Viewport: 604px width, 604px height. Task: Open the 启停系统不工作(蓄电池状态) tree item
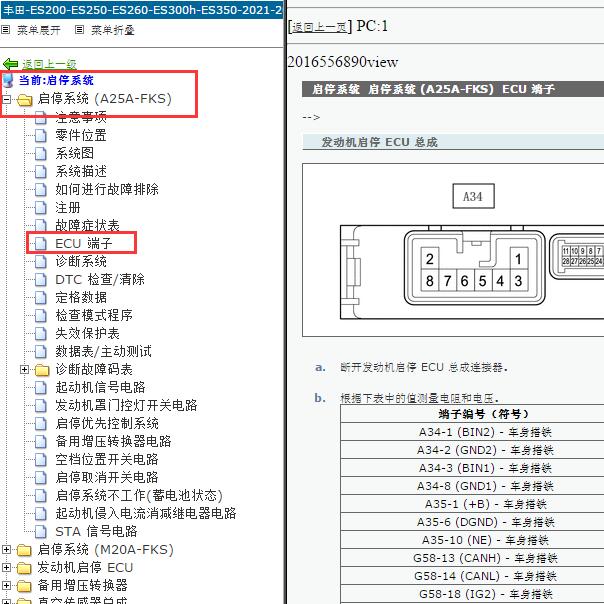click(139, 496)
